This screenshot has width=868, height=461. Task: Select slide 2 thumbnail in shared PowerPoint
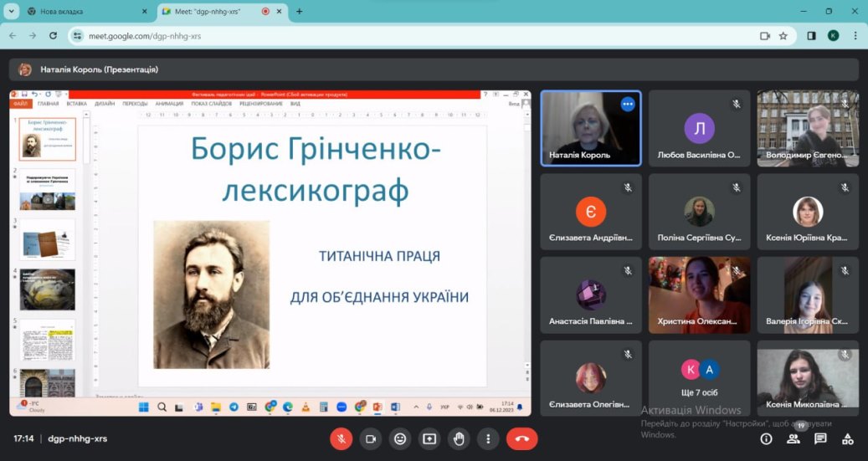[x=48, y=189]
